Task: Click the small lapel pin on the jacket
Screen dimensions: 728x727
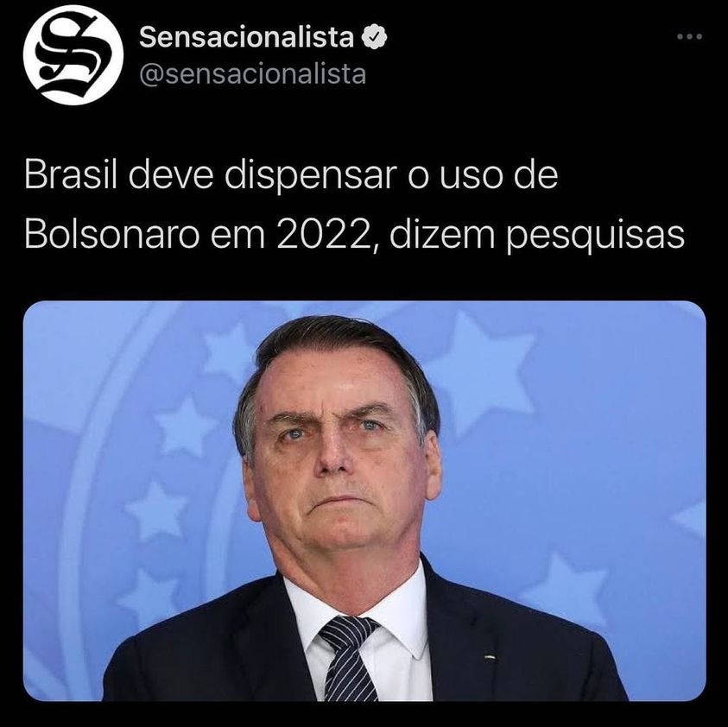Action: tap(489, 656)
